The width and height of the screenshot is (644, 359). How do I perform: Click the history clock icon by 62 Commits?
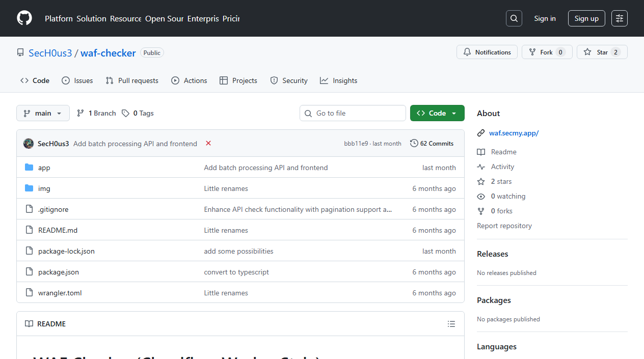[x=414, y=144]
